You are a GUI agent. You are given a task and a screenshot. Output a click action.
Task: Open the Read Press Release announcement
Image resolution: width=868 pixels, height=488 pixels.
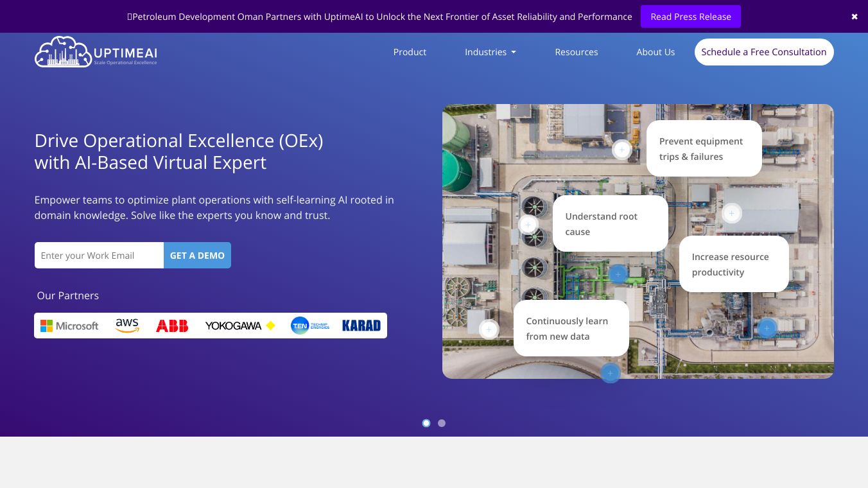click(691, 16)
